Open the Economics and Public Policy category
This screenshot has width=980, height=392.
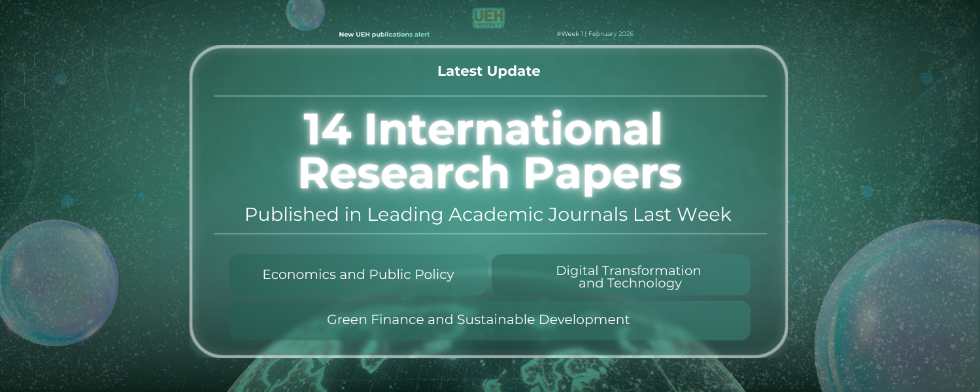tap(358, 274)
